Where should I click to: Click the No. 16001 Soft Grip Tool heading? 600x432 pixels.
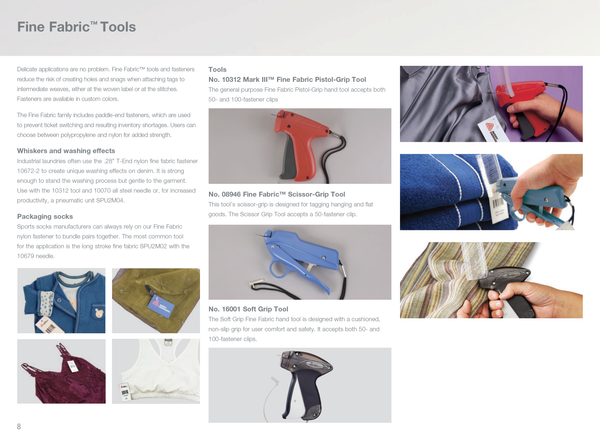pyautogui.click(x=248, y=309)
